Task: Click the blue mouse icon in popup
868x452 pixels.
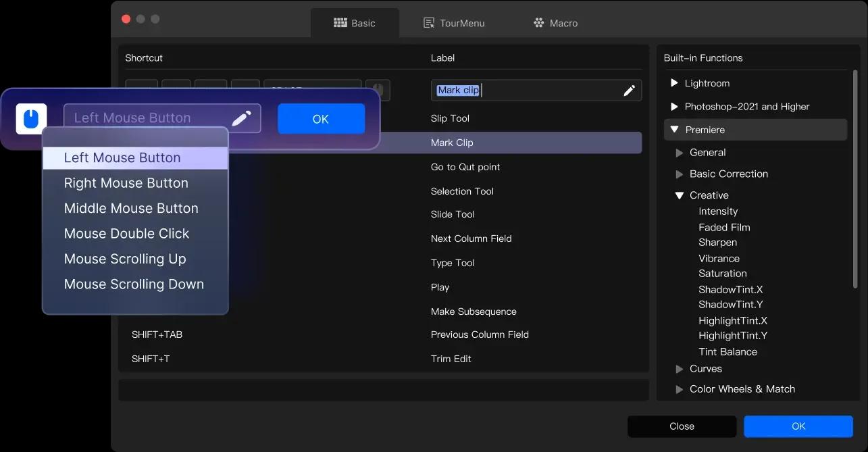Action: tap(31, 119)
